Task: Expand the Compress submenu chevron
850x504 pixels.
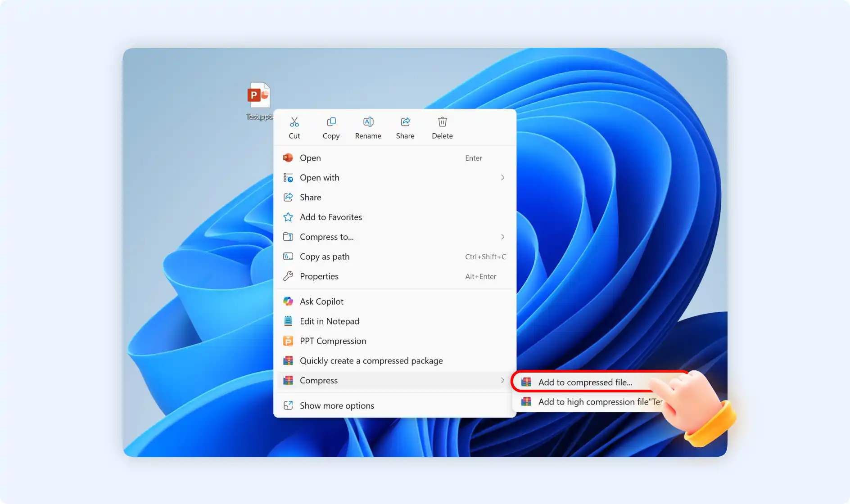Action: click(x=503, y=381)
